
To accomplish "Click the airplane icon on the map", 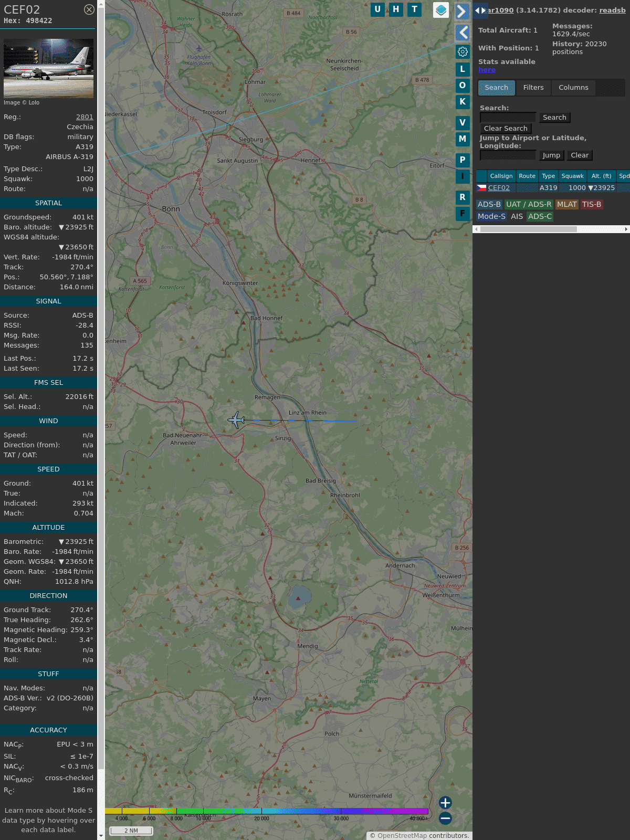I will click(x=237, y=420).
